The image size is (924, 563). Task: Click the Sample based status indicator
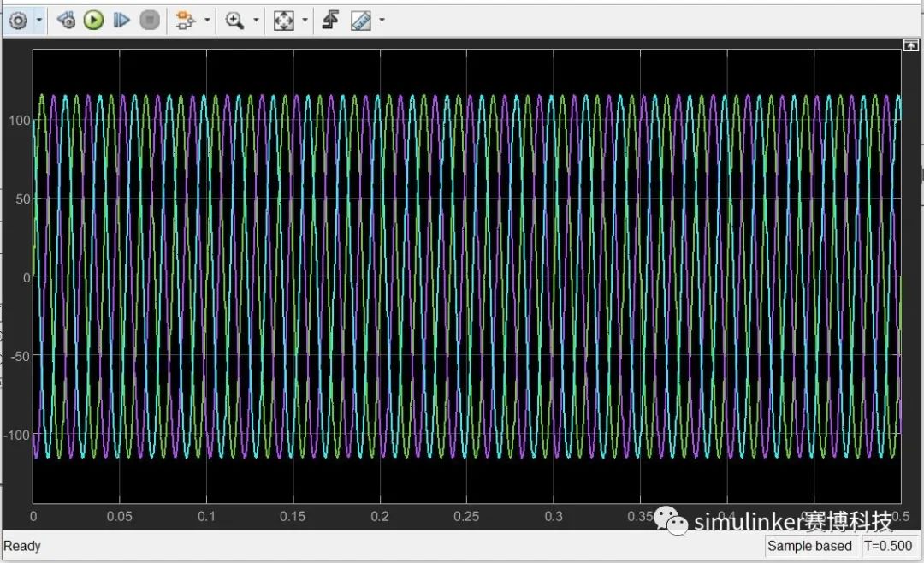(x=809, y=546)
